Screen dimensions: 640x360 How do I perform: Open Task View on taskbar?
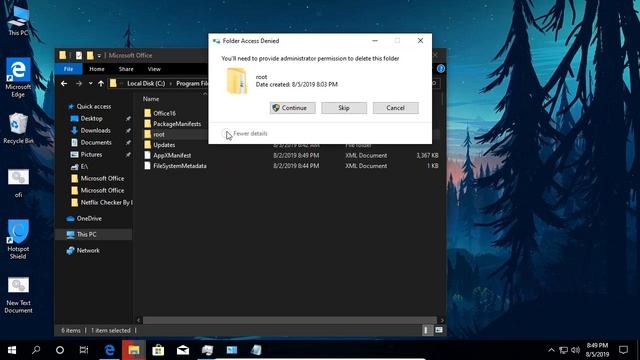point(84,350)
